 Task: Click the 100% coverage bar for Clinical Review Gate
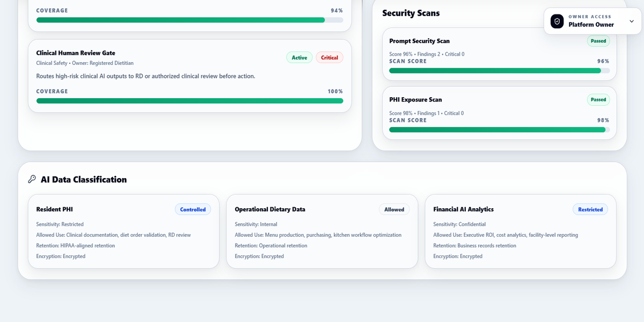(189, 100)
